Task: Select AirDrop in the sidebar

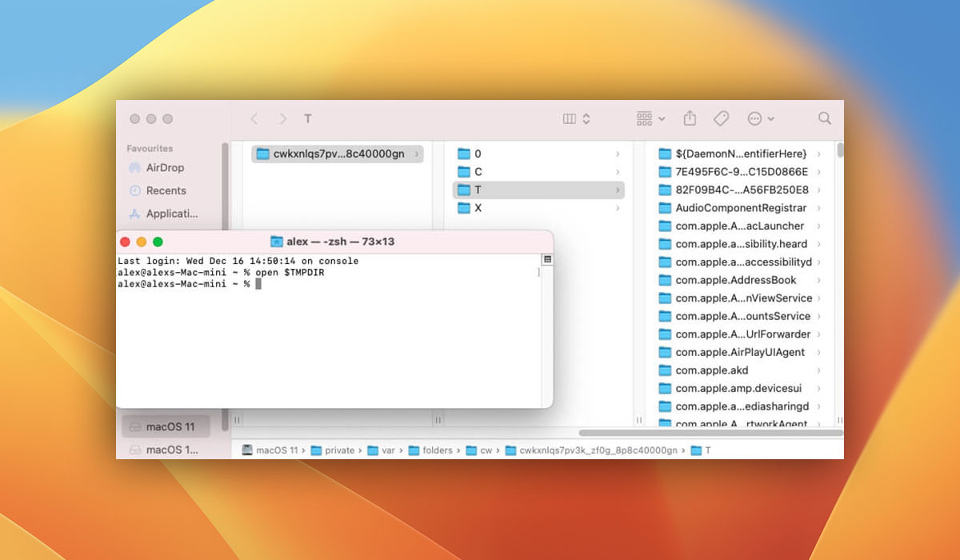Action: (x=164, y=168)
